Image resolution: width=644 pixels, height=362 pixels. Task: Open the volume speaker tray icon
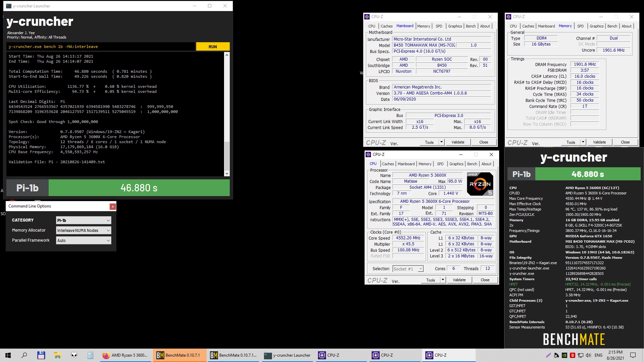click(589, 355)
